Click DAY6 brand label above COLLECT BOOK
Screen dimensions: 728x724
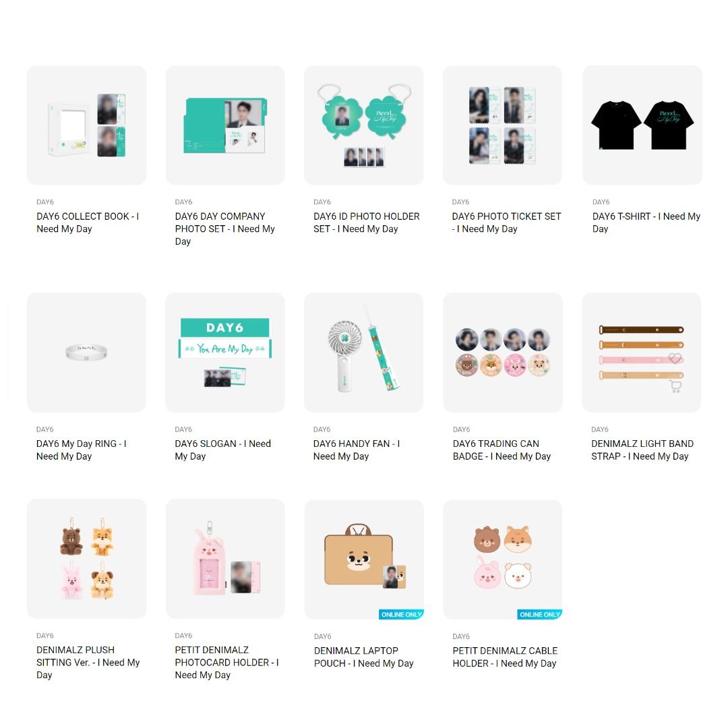point(45,202)
